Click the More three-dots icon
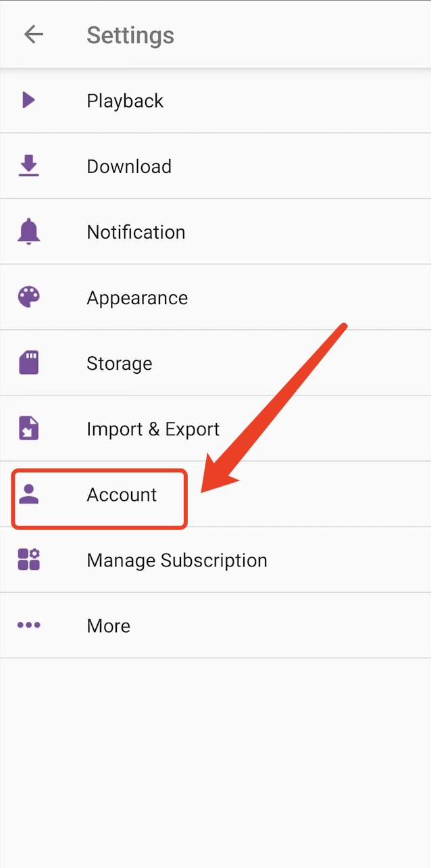 pyautogui.click(x=28, y=625)
